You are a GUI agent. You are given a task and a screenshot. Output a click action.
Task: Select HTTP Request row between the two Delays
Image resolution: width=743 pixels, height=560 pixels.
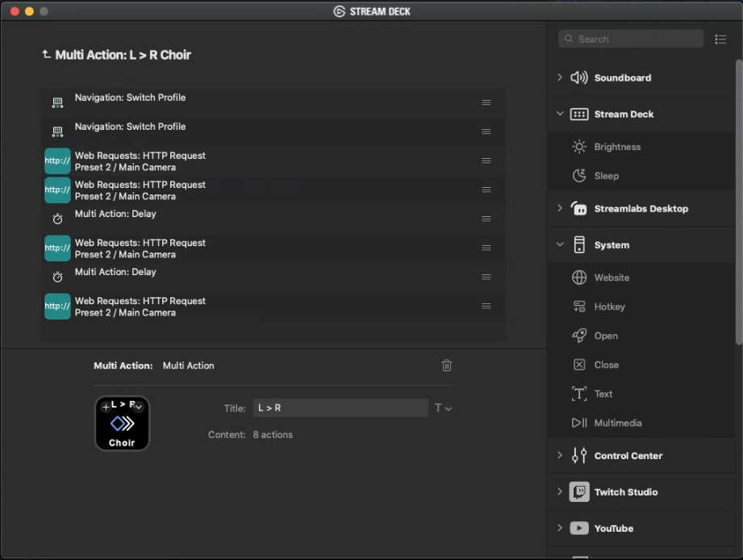(273, 248)
